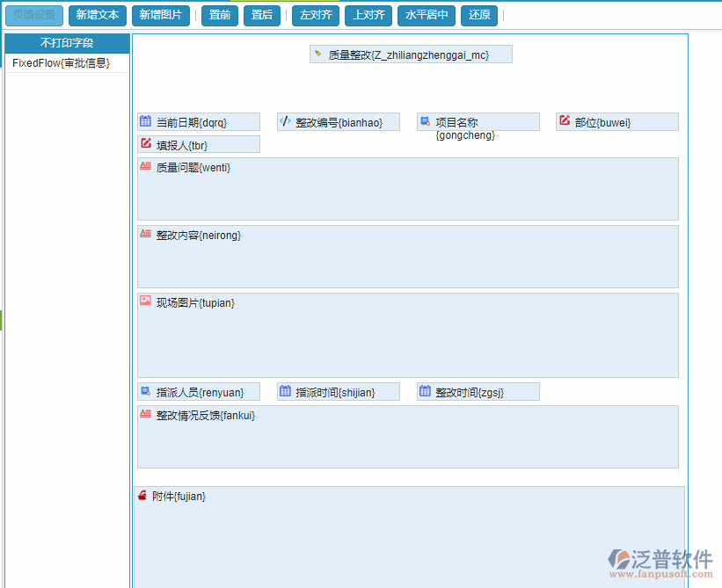Bring element forward with 置前
722x588 pixels.
(220, 15)
